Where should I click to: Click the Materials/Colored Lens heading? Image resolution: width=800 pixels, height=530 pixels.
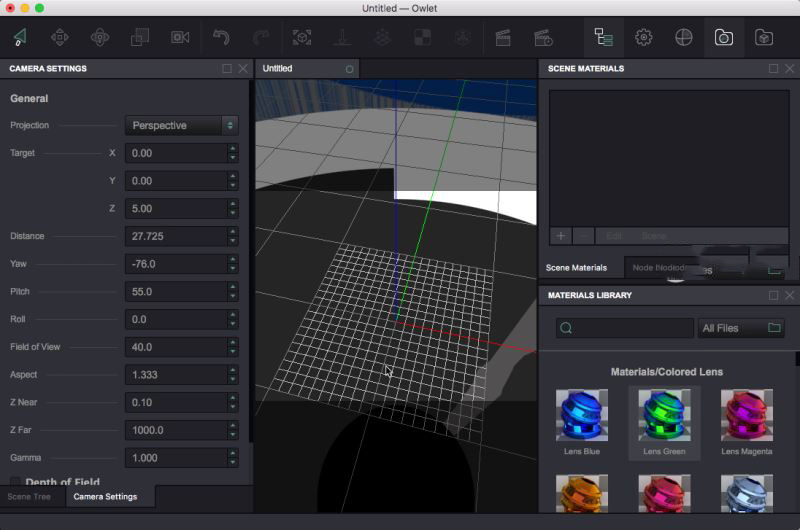click(x=666, y=372)
